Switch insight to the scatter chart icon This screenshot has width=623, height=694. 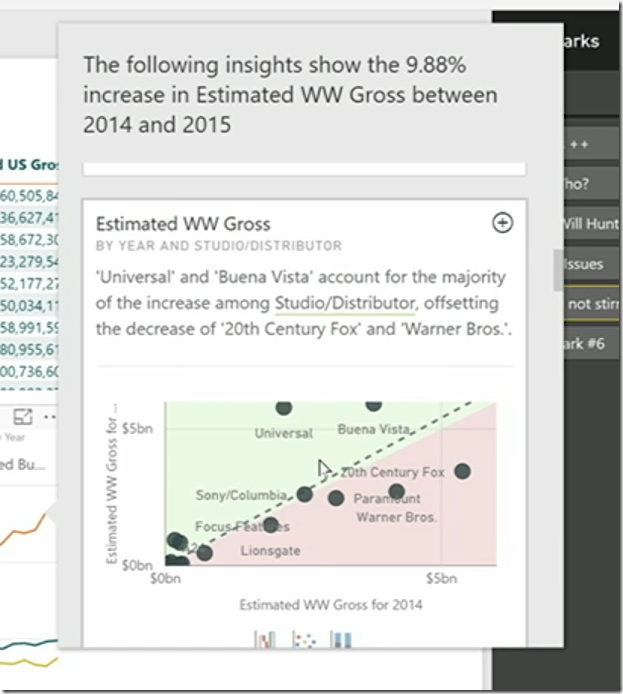point(302,639)
